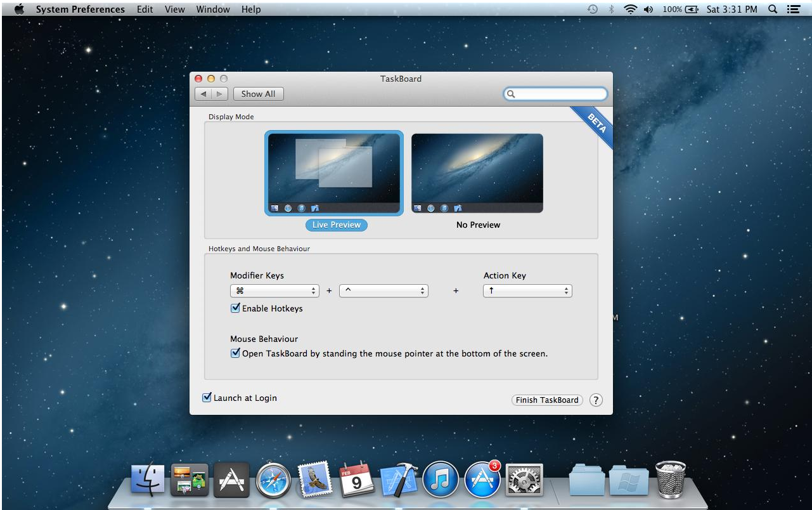Open the View menu

(174, 9)
